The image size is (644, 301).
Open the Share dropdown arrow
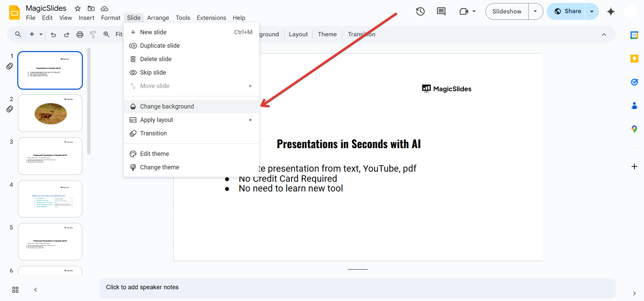[592, 11]
